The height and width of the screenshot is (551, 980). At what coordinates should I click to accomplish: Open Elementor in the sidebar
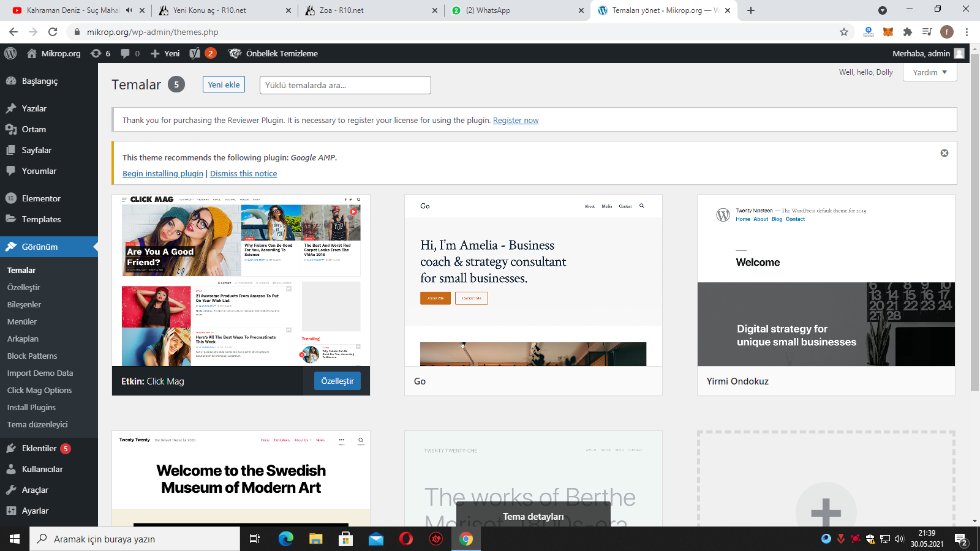(x=49, y=198)
